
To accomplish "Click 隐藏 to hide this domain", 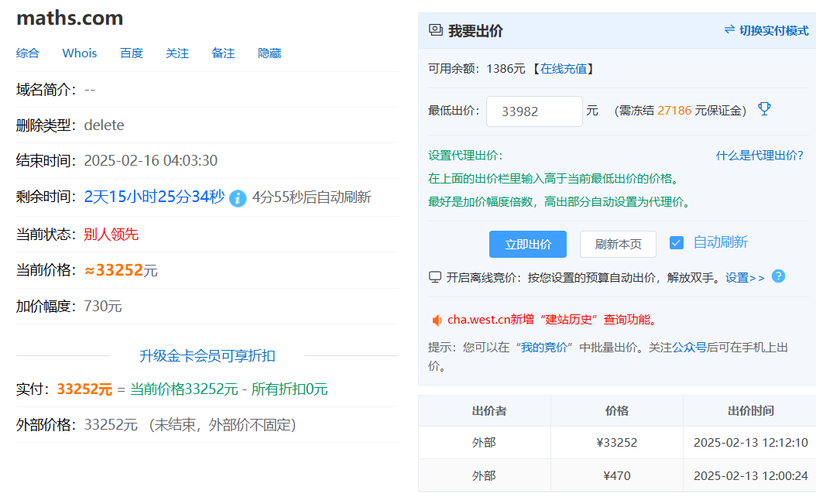I will (269, 53).
